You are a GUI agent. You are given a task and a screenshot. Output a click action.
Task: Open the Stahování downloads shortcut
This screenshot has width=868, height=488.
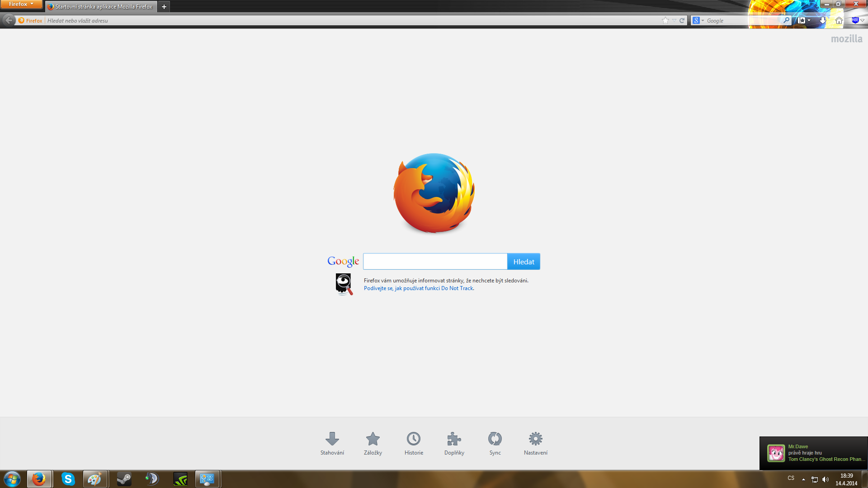click(332, 443)
